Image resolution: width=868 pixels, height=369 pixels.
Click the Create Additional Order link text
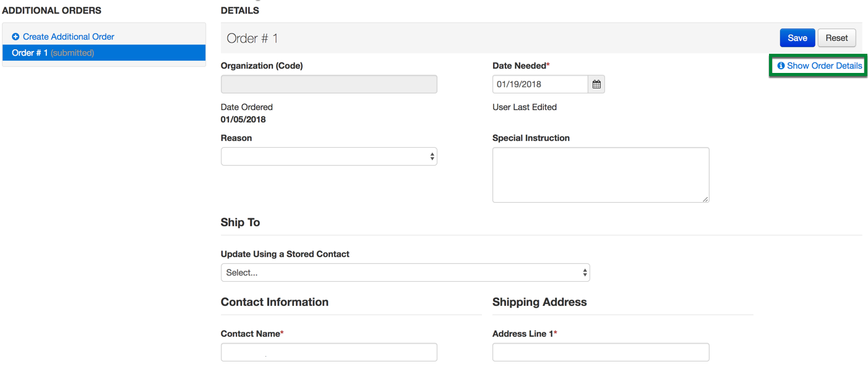tap(68, 37)
